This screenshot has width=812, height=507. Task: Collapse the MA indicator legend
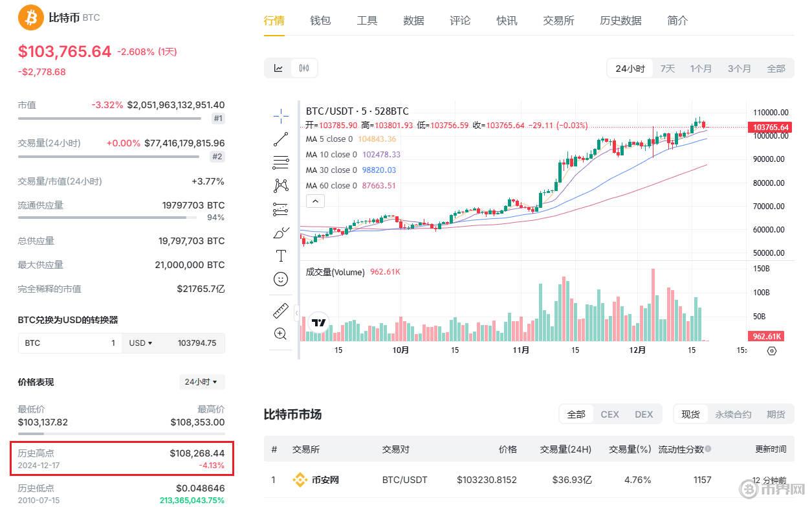click(x=315, y=201)
